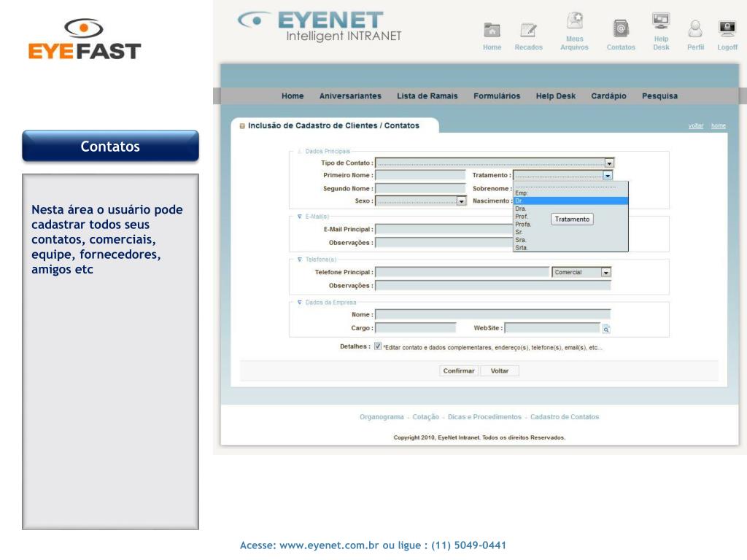Collapse the Tratamento dropdown arrow
Image resolution: width=747 pixels, height=560 pixels.
[x=607, y=175]
